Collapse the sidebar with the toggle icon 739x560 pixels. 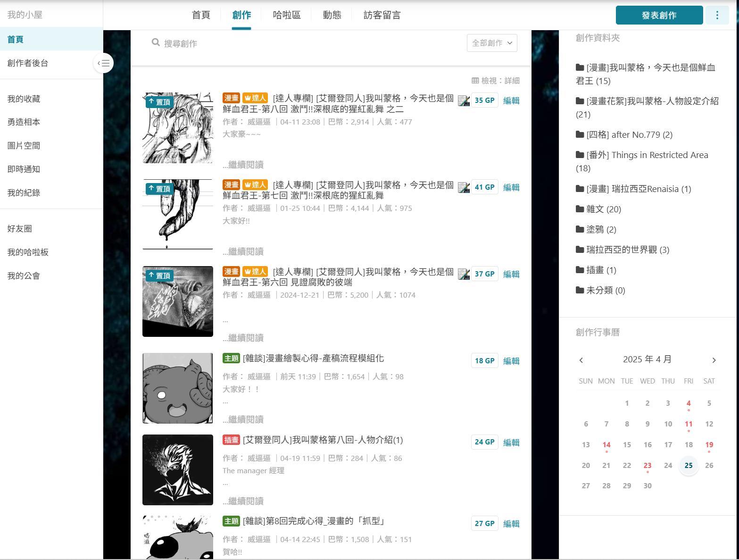click(x=104, y=63)
